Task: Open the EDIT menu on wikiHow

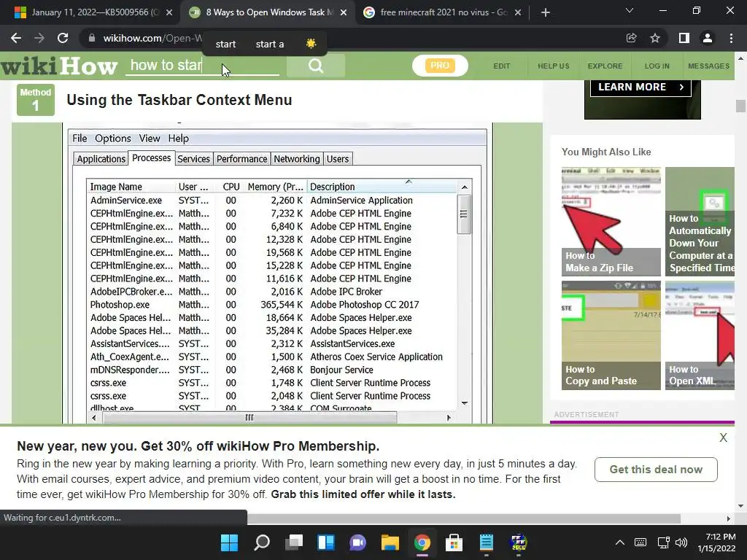Action: 502,66
